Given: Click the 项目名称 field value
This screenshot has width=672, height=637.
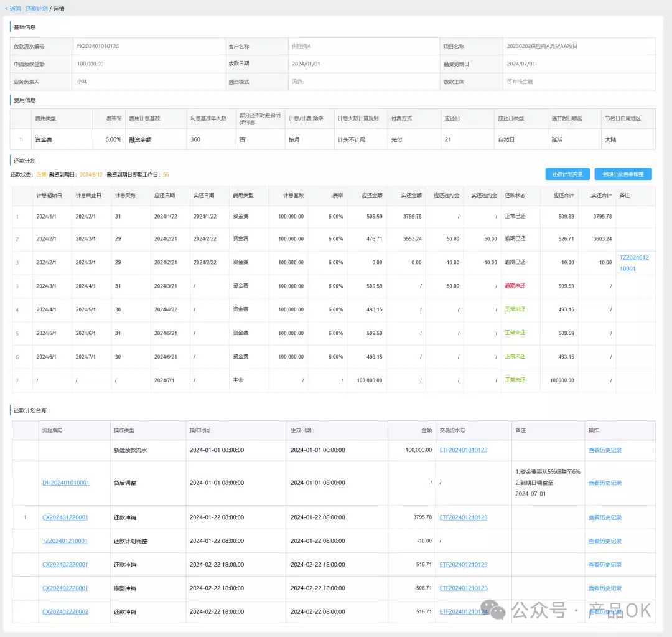Looking at the screenshot, I should point(542,46).
